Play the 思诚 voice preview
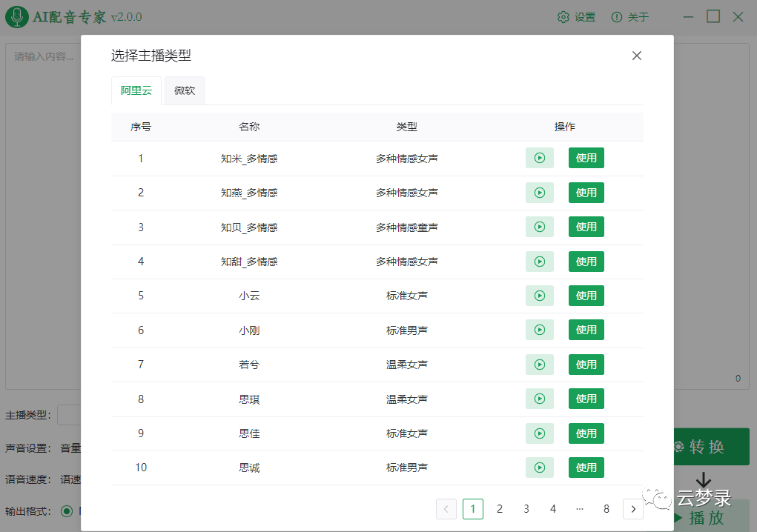 [x=540, y=468]
